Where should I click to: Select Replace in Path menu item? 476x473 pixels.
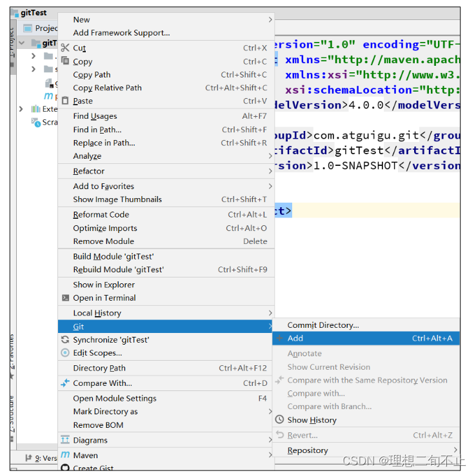(x=166, y=143)
